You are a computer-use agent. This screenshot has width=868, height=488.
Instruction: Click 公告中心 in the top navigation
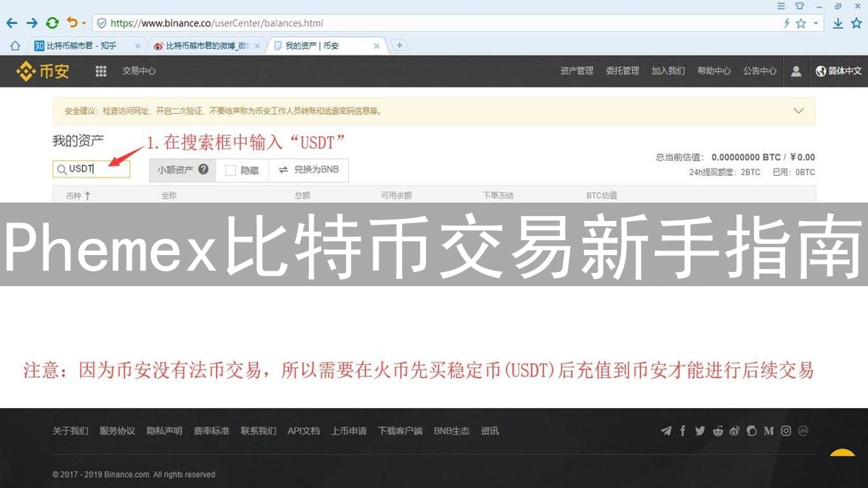pos(759,71)
